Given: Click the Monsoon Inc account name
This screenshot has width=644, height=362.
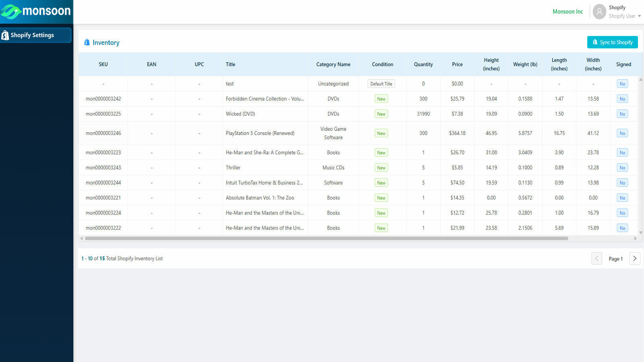Looking at the screenshot, I should [568, 11].
